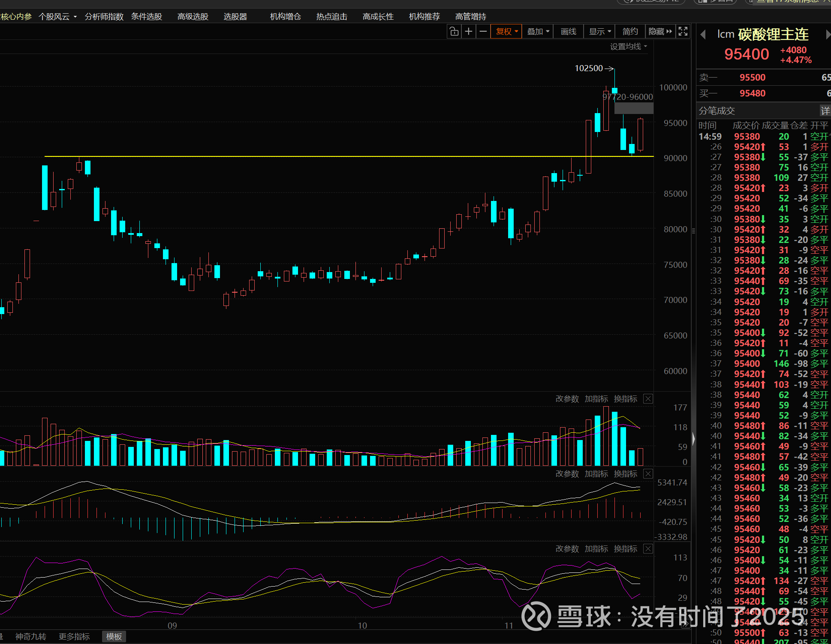Click 换指标 in the volume panel
Screen dimensions: 831x644
pyautogui.click(x=625, y=399)
